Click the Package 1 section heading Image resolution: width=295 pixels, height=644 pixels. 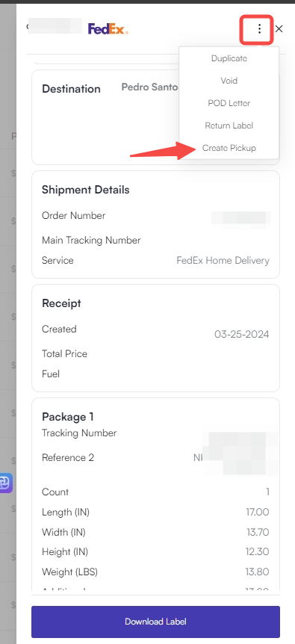(x=68, y=417)
